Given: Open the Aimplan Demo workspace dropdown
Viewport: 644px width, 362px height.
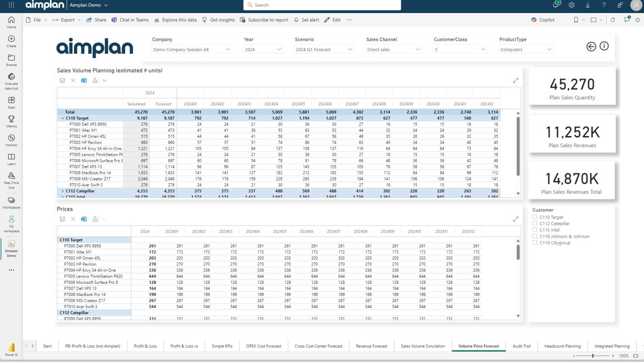Looking at the screenshot, I should [89, 5].
